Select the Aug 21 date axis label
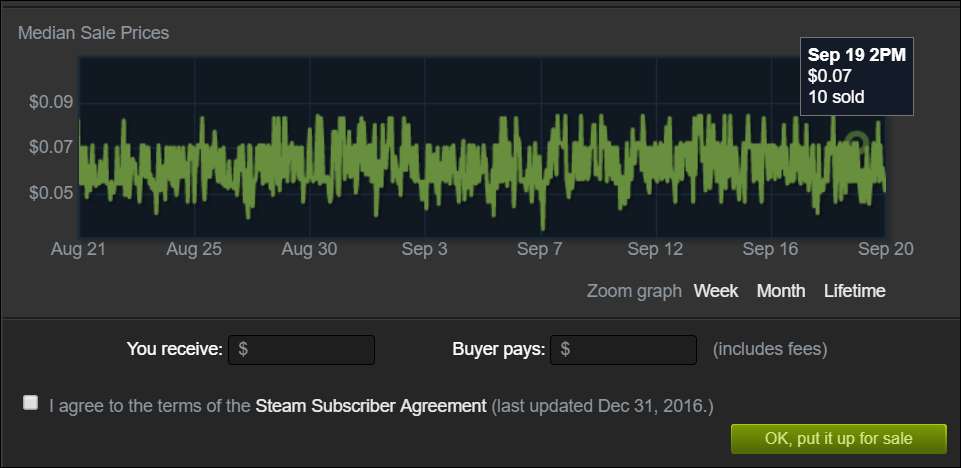The image size is (961, 468). click(78, 249)
